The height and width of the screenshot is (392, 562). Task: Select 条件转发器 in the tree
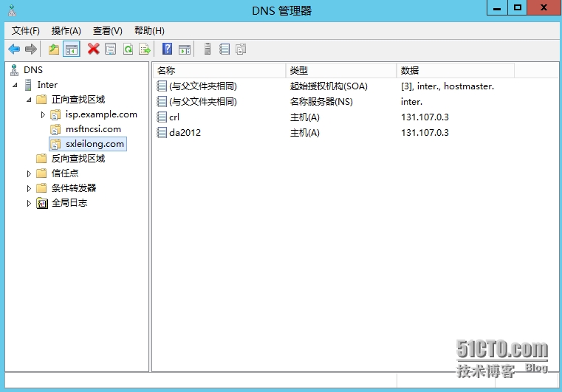click(x=74, y=188)
